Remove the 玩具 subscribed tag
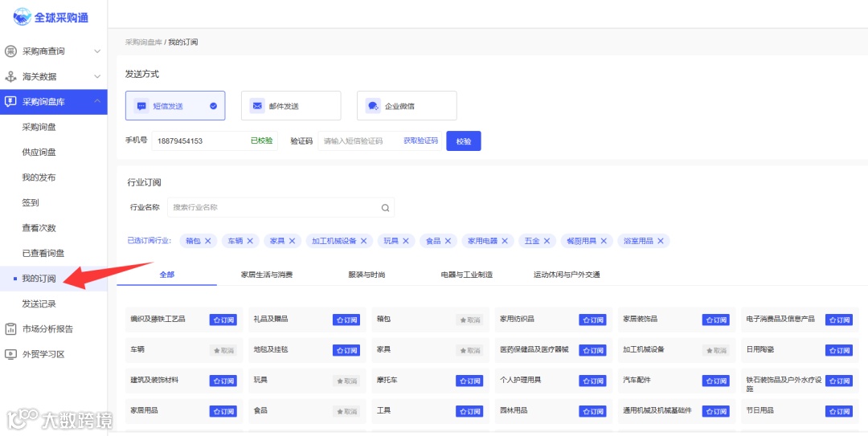The height and width of the screenshot is (436, 868). [x=406, y=241]
